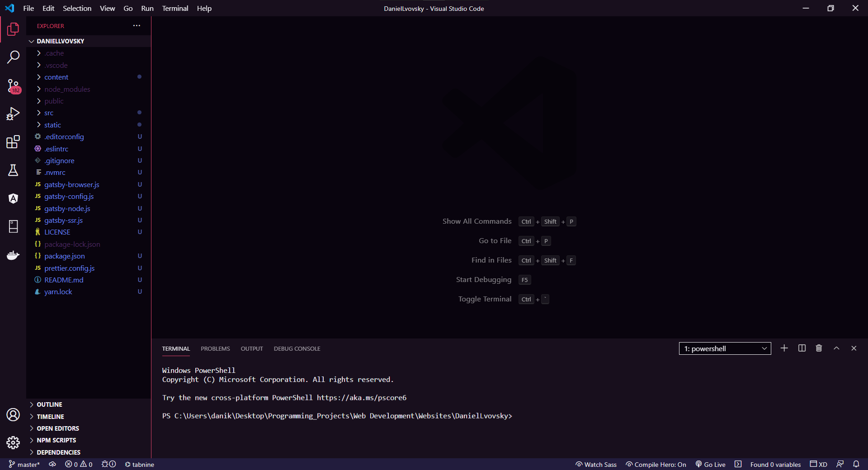
Task: Open notifications bell in status bar
Action: (x=856, y=464)
